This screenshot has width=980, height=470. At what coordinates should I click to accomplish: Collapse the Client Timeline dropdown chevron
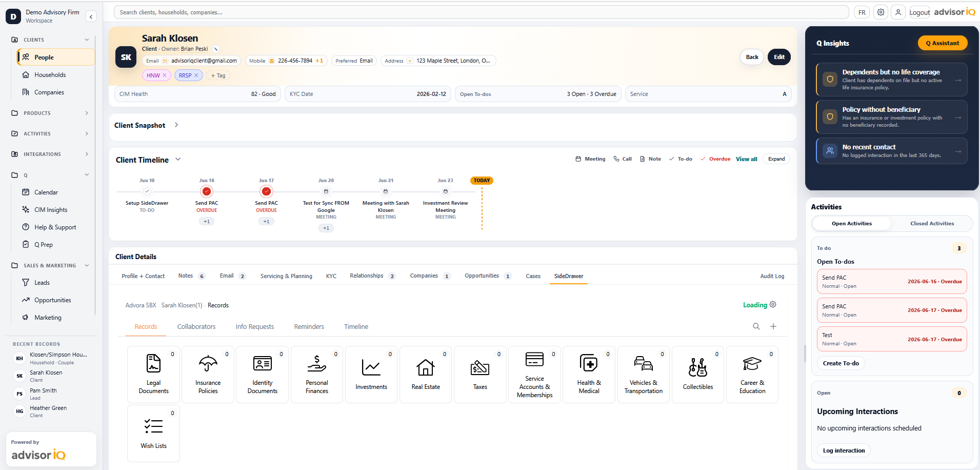point(178,159)
